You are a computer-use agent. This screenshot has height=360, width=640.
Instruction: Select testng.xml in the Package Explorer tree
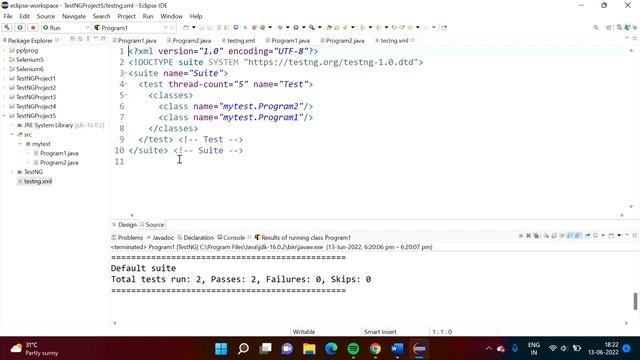pyautogui.click(x=38, y=181)
